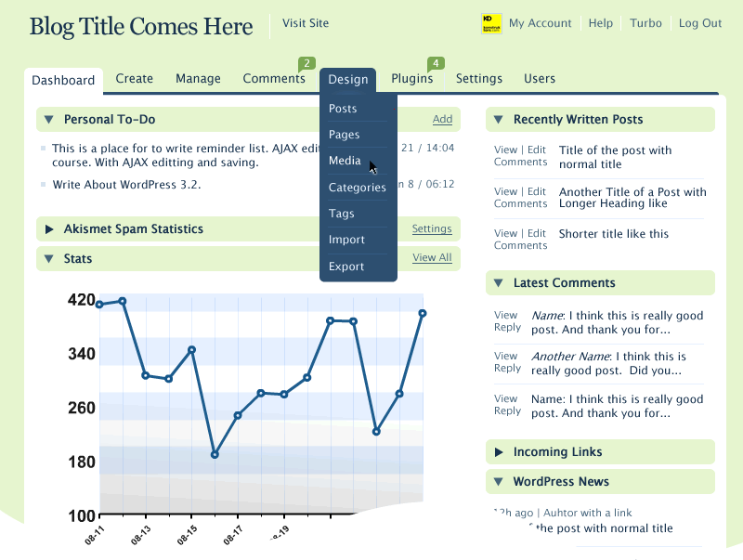Click the Plugins count badge showing 4
The image size is (743, 560).
coord(436,64)
